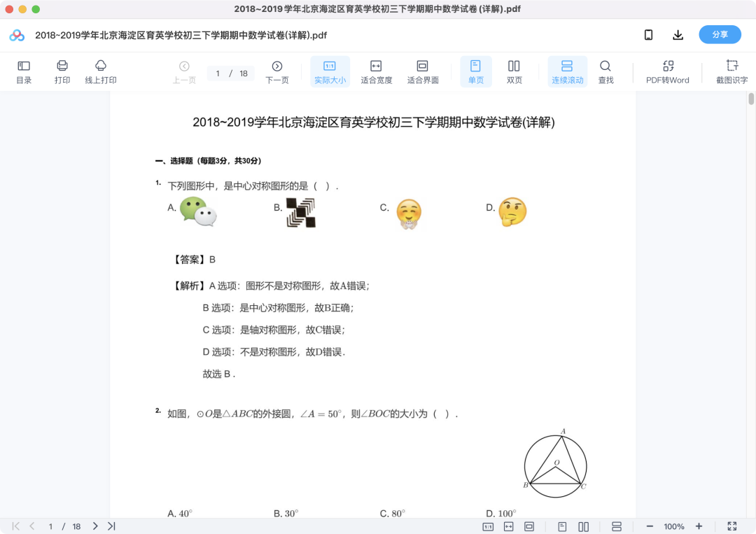Screen dimensions: 756x534
Task: Click bottom bar single page icon
Action: (562, 527)
